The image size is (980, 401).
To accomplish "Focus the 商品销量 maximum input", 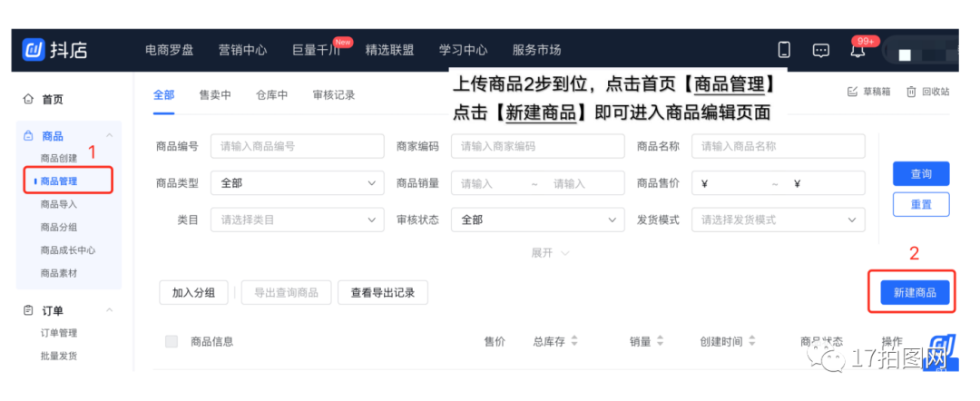I will 582,183.
